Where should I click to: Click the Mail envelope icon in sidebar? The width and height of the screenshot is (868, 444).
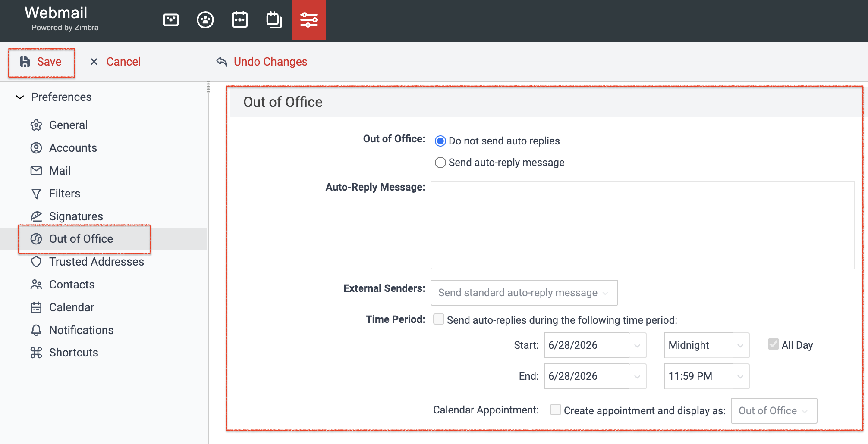[36, 171]
